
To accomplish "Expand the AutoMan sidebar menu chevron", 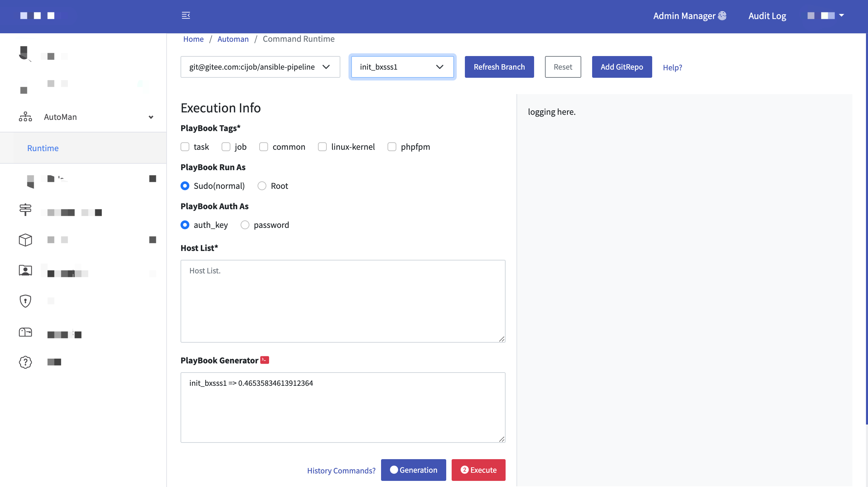I will pyautogui.click(x=151, y=117).
